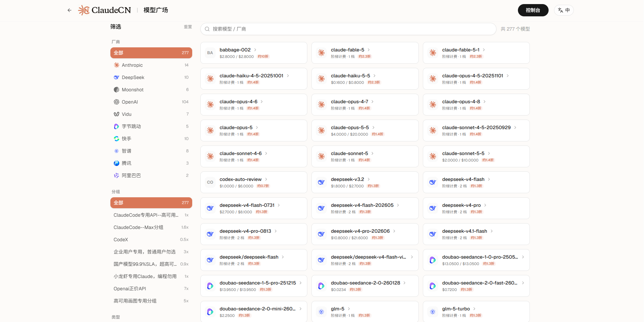Filter by 高可用画图专用分组
The width and height of the screenshot is (644, 322).
[x=151, y=301]
